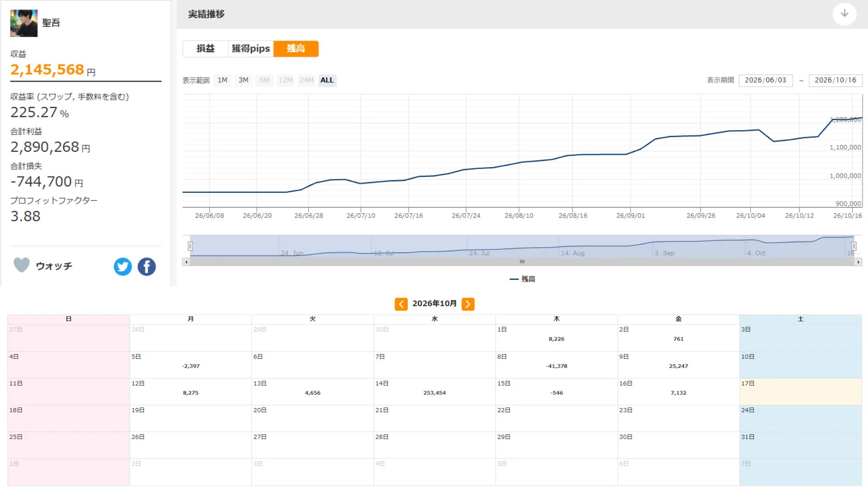The image size is (868, 488).
Task: Click the profit factor value 3.88
Action: point(25,217)
